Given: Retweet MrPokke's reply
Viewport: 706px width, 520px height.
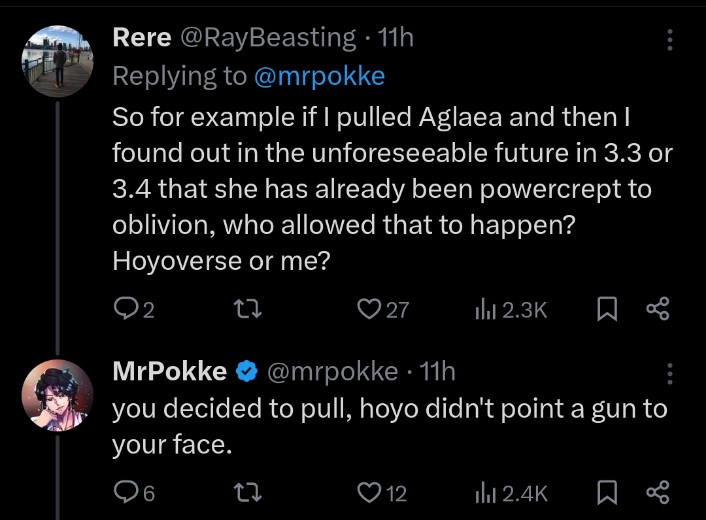Looking at the screenshot, I should click(248, 492).
